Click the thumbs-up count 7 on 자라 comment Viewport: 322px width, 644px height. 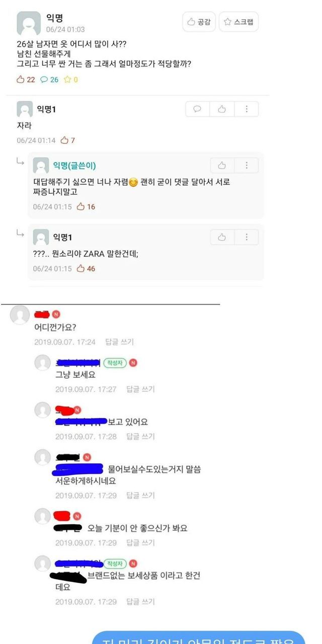pos(68,140)
